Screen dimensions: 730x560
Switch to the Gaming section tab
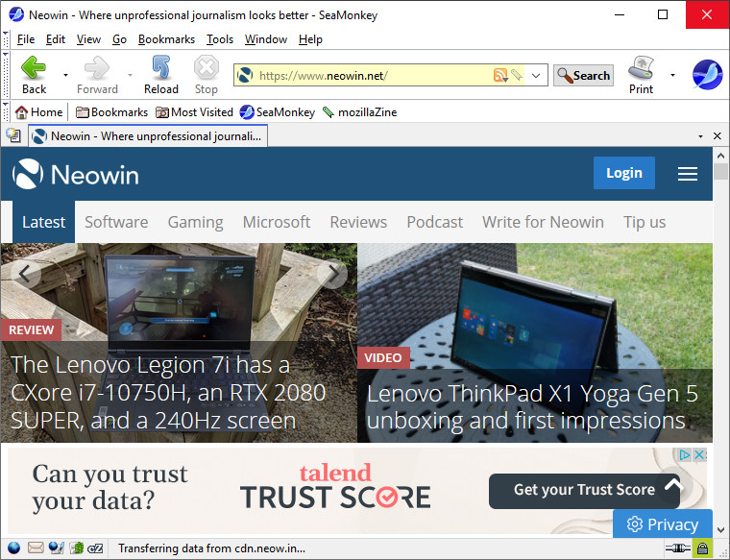195,222
